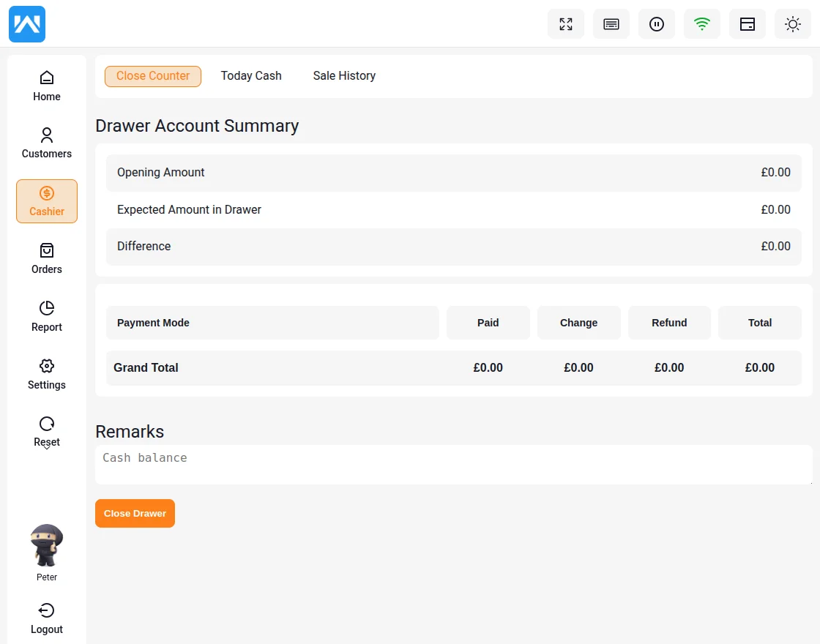Viewport: 820px width, 644px height.
Task: Open the Customers section
Action: click(x=46, y=141)
